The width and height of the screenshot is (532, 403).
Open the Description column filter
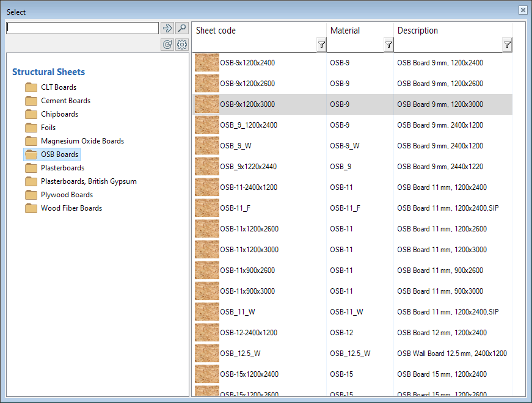507,45
